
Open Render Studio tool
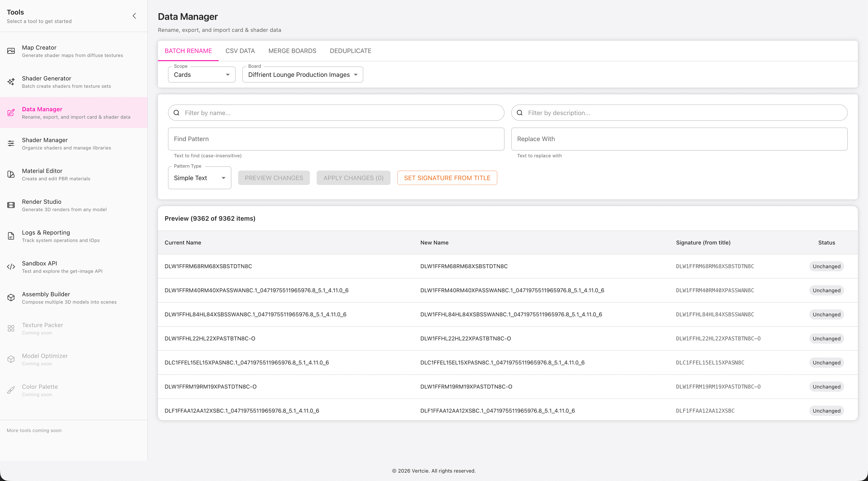73,205
